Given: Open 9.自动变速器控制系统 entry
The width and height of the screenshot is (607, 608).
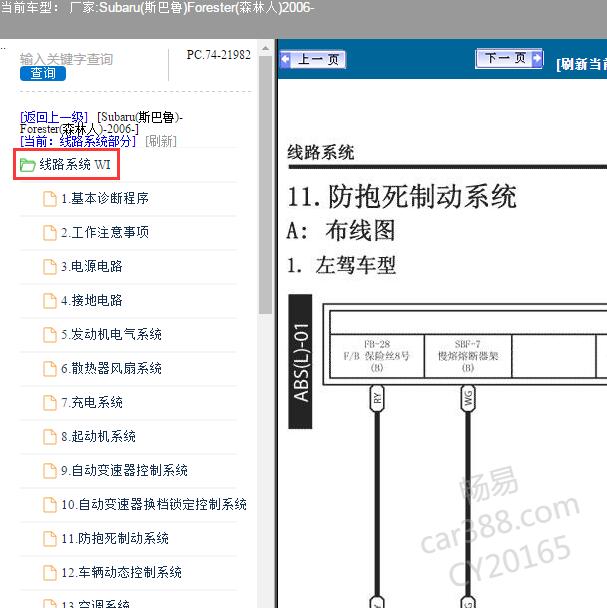Looking at the screenshot, I should [124, 471].
